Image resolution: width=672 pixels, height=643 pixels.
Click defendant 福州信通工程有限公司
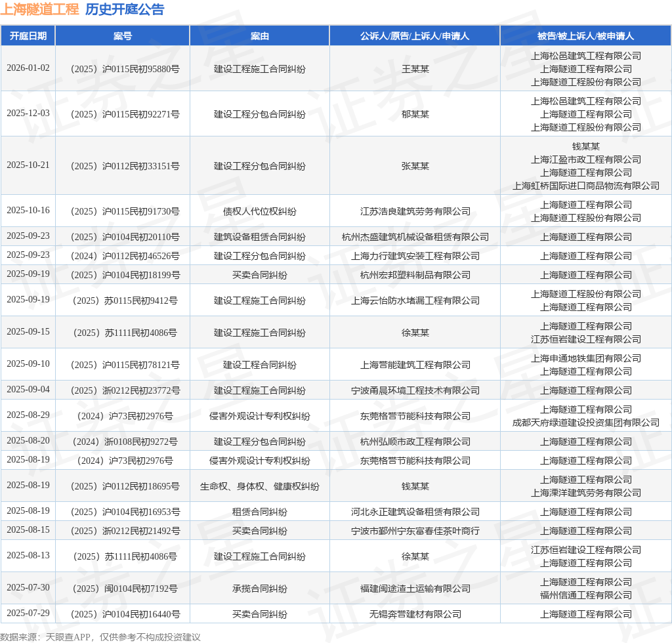pos(586,596)
